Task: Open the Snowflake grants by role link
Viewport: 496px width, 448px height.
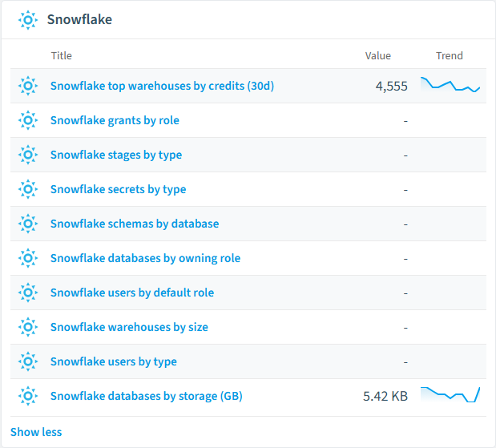Action: pos(115,120)
